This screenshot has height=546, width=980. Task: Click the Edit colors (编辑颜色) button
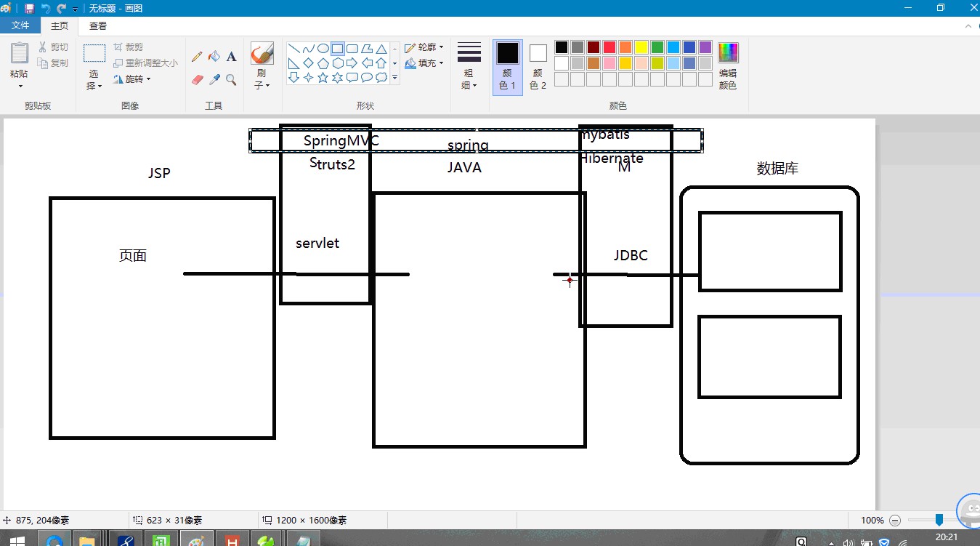[728, 67]
